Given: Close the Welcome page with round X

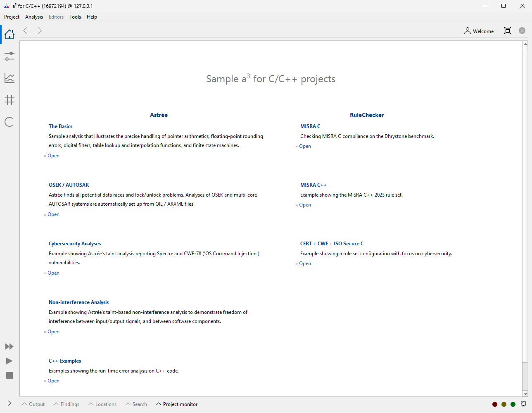Looking at the screenshot, I should [x=522, y=31].
